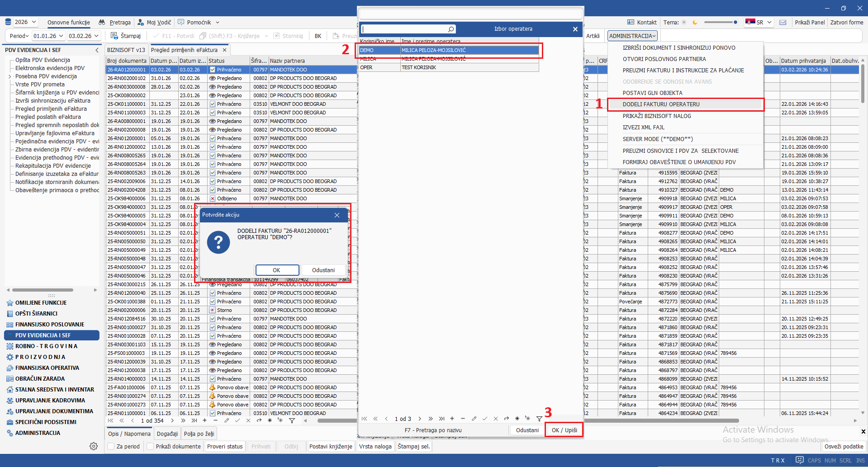
Task: Open the settings gear in the sidebar
Action: pyautogui.click(x=94, y=446)
